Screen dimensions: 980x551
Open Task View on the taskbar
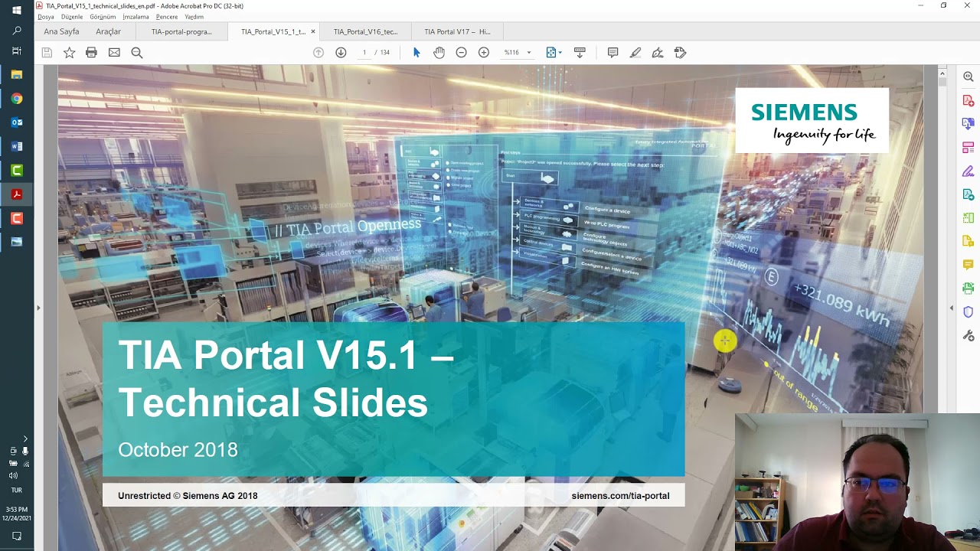click(x=17, y=51)
